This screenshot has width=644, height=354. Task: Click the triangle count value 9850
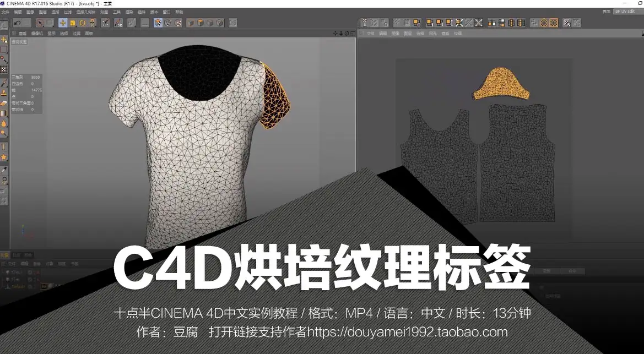tap(36, 77)
